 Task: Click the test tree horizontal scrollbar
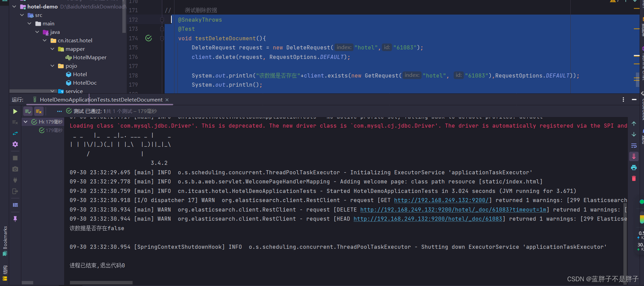(x=27, y=283)
